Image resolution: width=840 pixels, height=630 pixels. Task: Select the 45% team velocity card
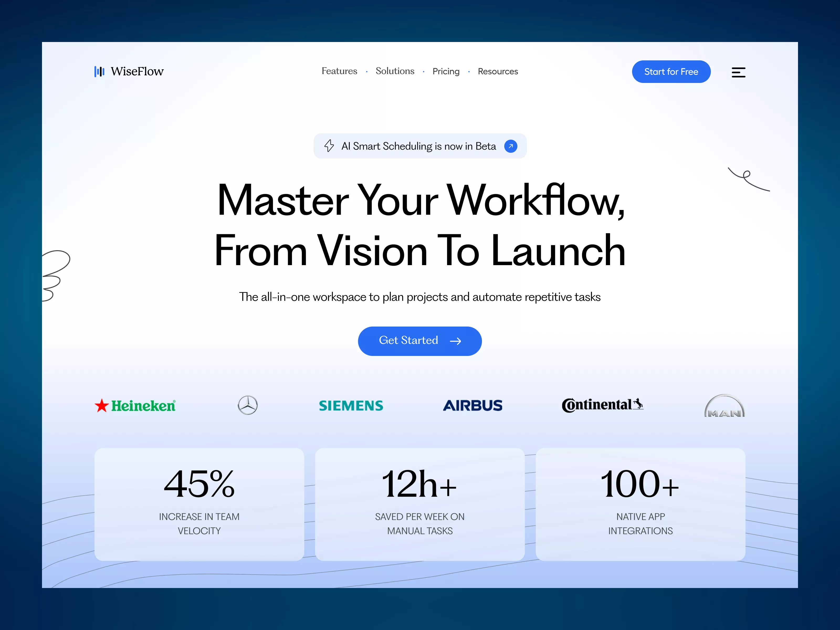[x=199, y=504]
